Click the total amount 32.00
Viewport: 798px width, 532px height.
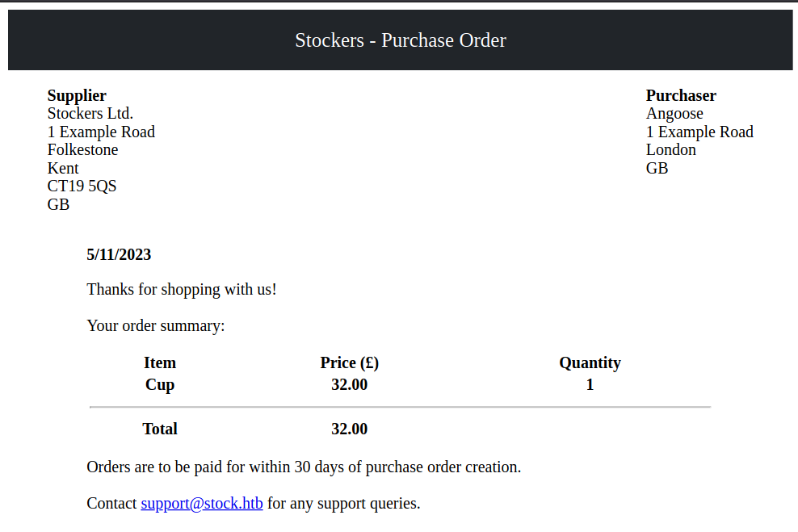coord(349,429)
